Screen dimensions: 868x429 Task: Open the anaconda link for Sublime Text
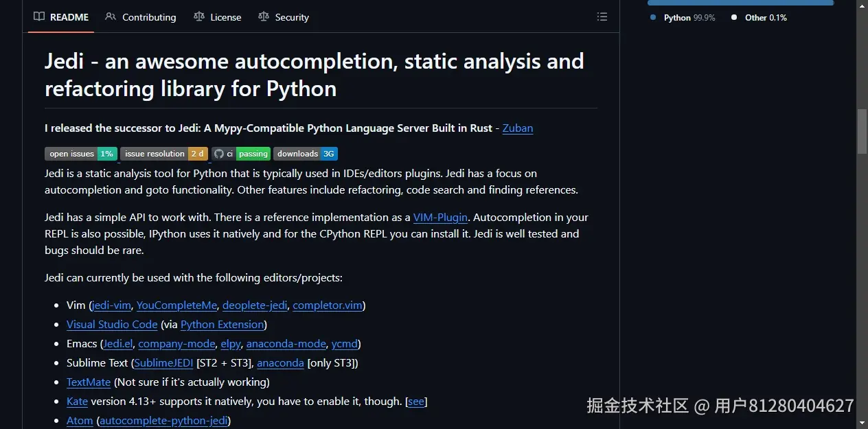coord(280,363)
